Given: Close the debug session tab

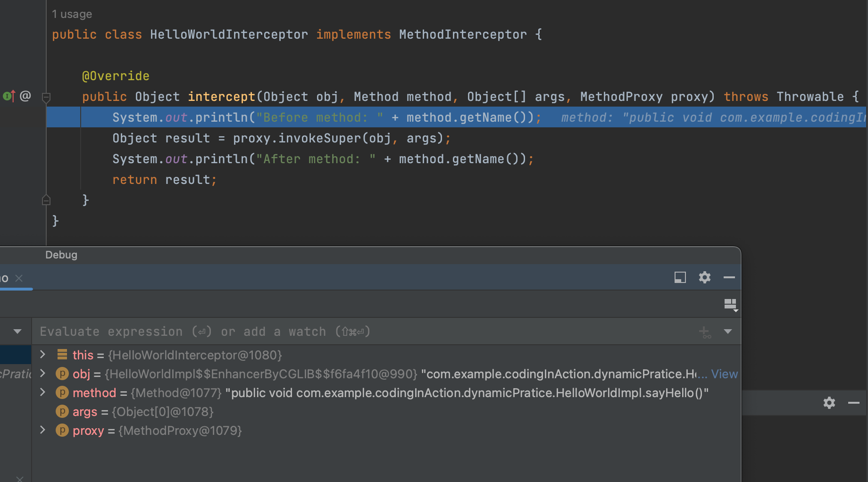Looking at the screenshot, I should 19,278.
